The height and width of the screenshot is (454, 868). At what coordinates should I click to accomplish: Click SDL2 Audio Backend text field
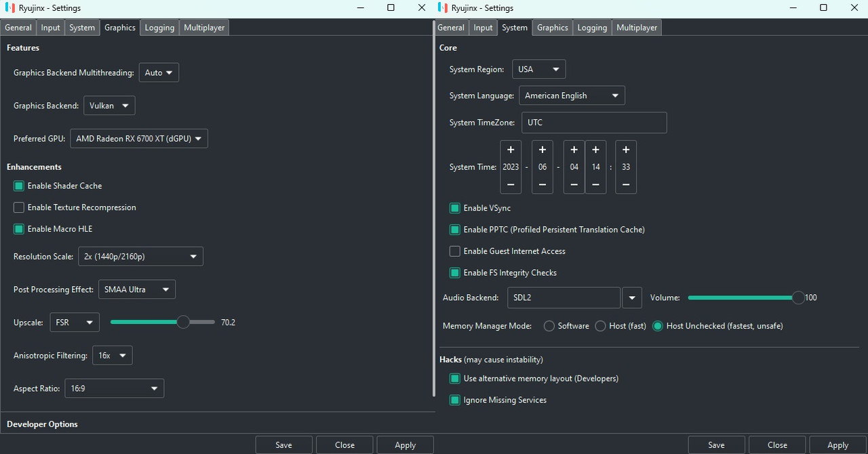pyautogui.click(x=564, y=298)
